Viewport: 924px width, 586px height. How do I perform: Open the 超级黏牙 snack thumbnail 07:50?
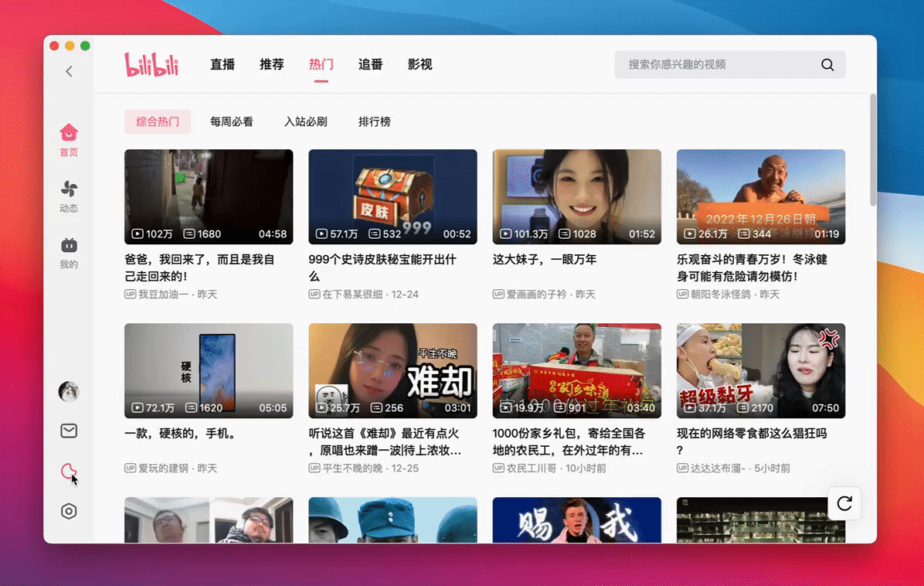(761, 371)
